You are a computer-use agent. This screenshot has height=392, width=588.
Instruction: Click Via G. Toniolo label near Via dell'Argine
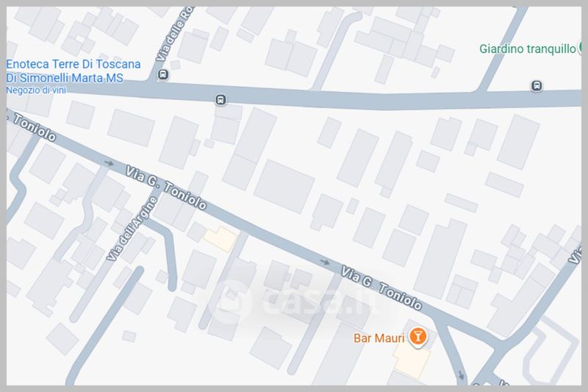(x=165, y=188)
